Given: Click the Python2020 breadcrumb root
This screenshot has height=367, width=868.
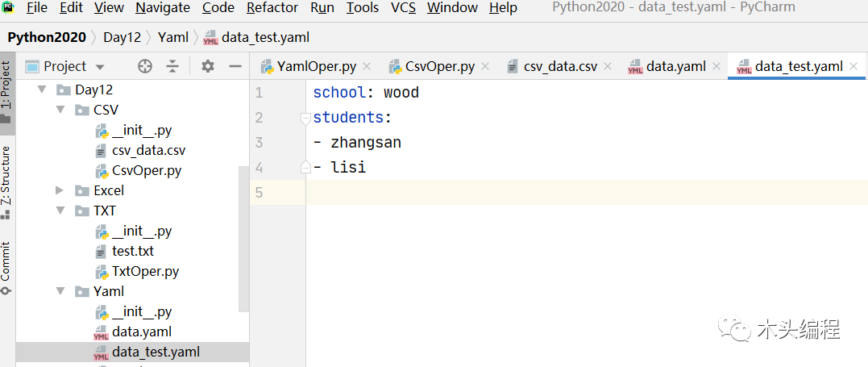Looking at the screenshot, I should coord(47,38).
